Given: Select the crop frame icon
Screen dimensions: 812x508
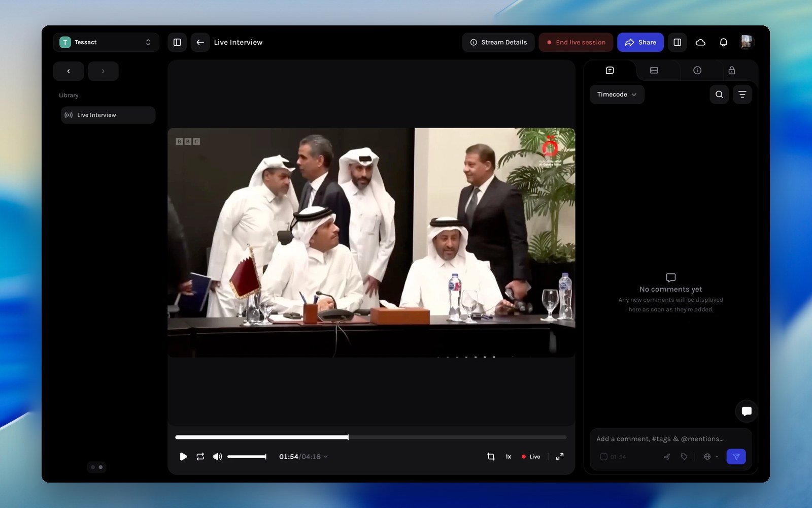Looking at the screenshot, I should [x=491, y=457].
